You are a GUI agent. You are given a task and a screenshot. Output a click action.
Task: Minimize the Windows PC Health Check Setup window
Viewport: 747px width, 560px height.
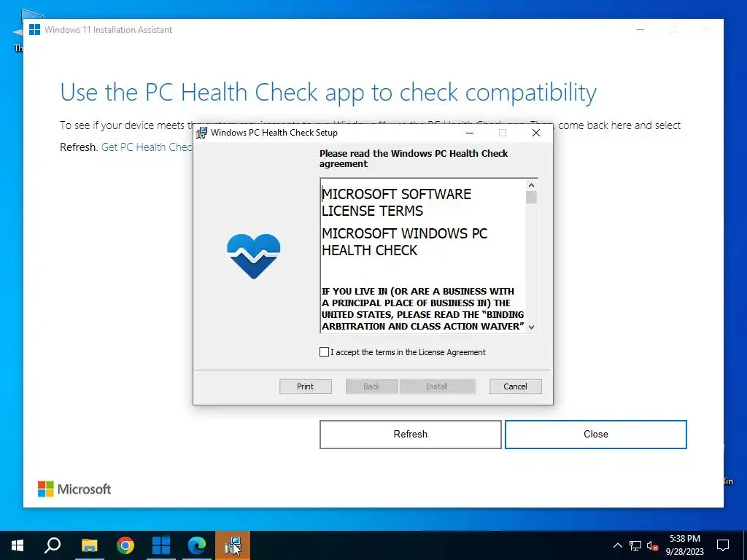point(470,133)
